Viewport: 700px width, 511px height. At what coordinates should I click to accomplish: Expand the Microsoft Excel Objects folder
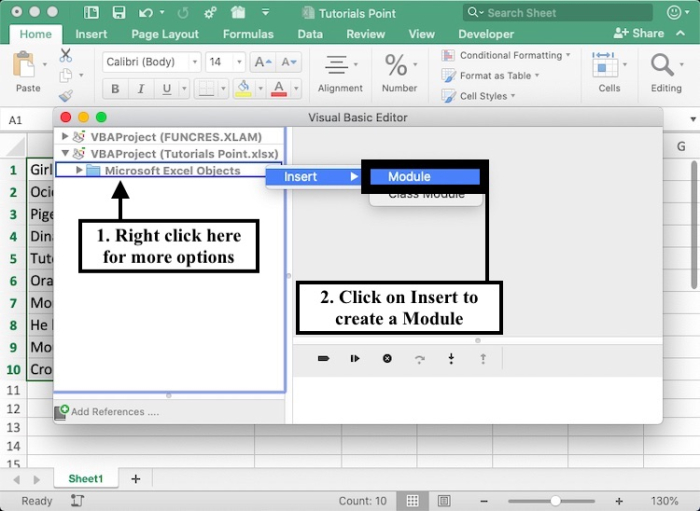point(79,170)
